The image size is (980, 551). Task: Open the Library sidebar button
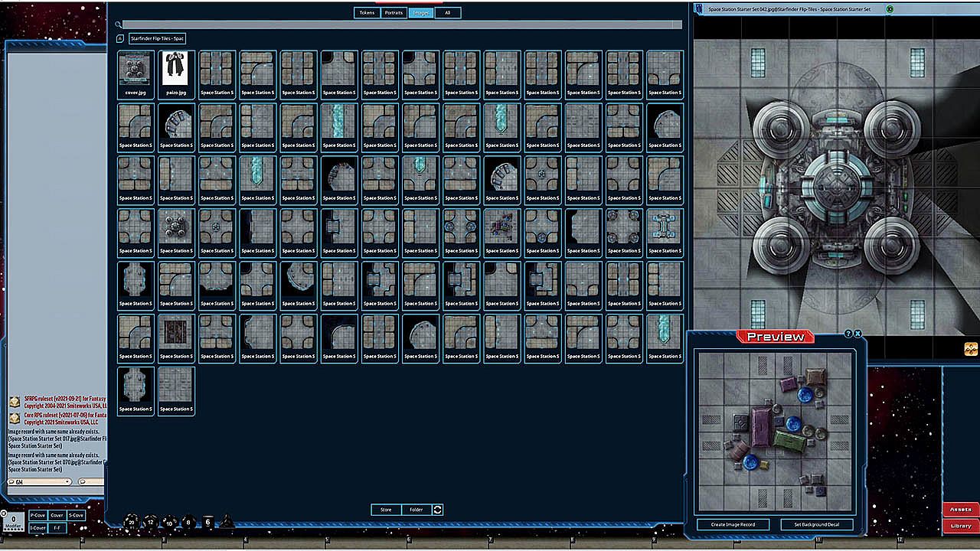pyautogui.click(x=960, y=526)
